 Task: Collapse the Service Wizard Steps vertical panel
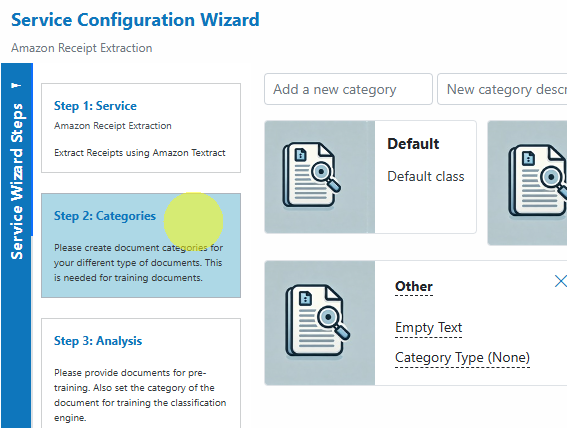pyautogui.click(x=17, y=181)
